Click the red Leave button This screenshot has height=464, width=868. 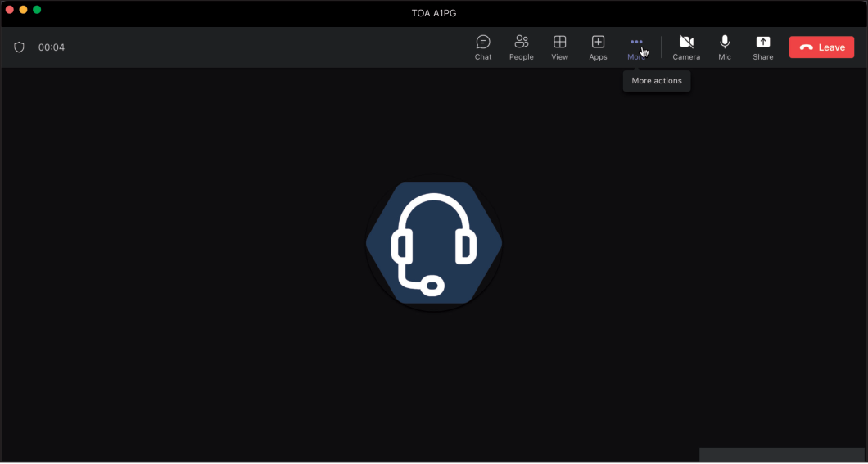[821, 47]
